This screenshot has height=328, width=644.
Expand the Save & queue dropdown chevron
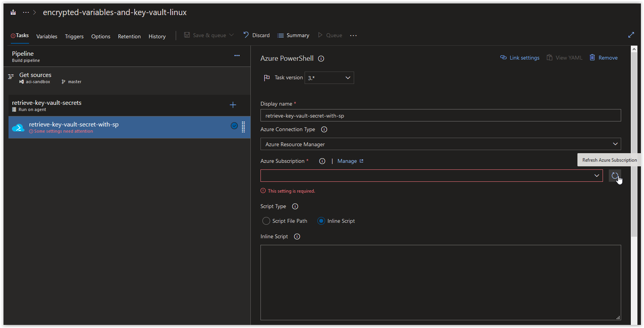(x=231, y=35)
